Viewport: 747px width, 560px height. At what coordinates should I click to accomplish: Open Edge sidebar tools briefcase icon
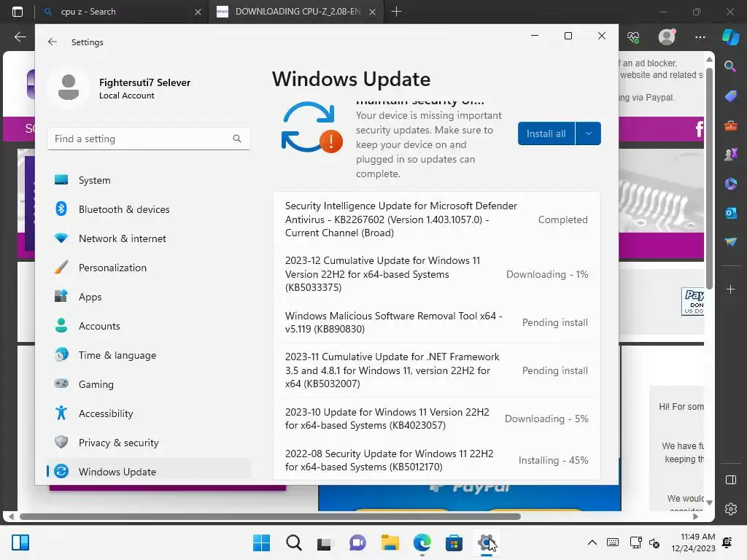(x=730, y=125)
